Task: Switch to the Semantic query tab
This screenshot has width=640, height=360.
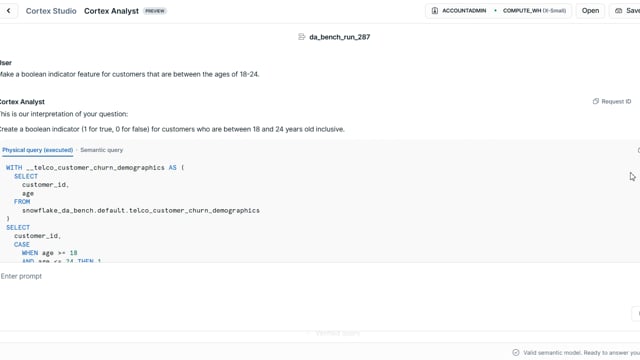Action: coord(102,150)
